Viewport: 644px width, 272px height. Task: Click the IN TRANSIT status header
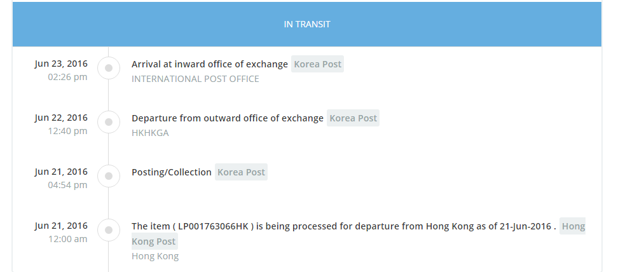click(x=307, y=24)
